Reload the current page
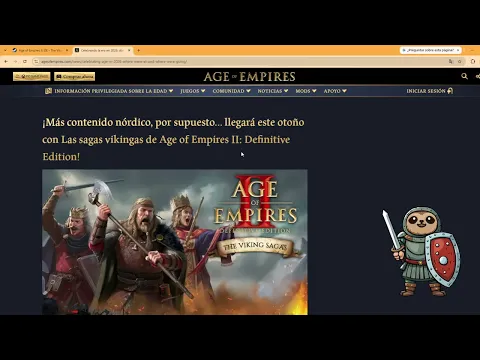Viewport: 480px width, 360px height. [x=25, y=61]
